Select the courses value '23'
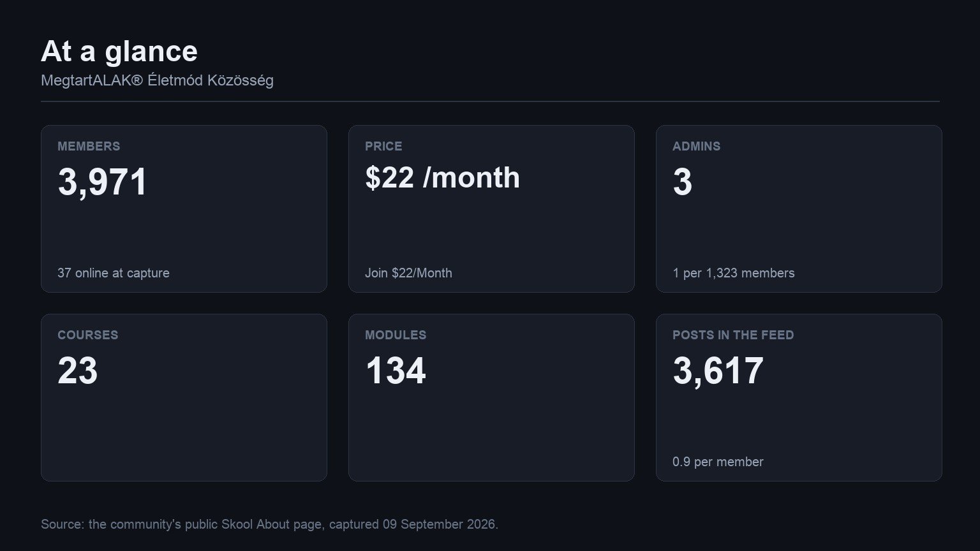The image size is (980, 551). tap(77, 371)
